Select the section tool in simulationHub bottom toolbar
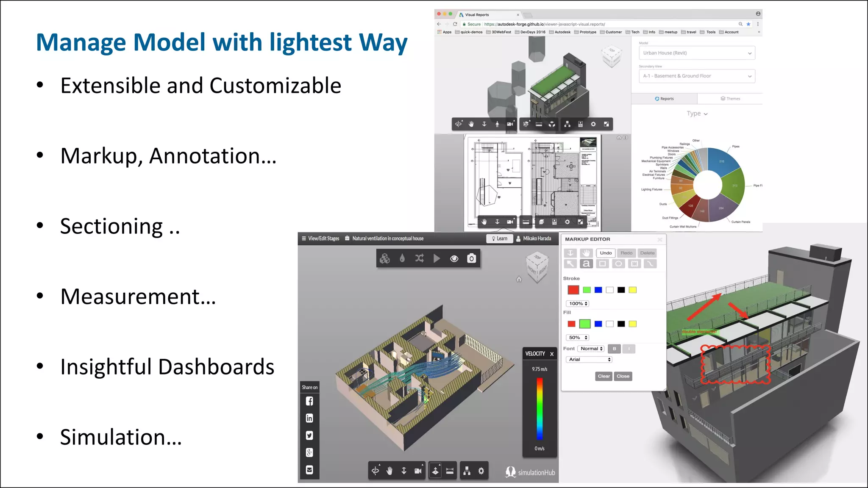 pyautogui.click(x=435, y=471)
